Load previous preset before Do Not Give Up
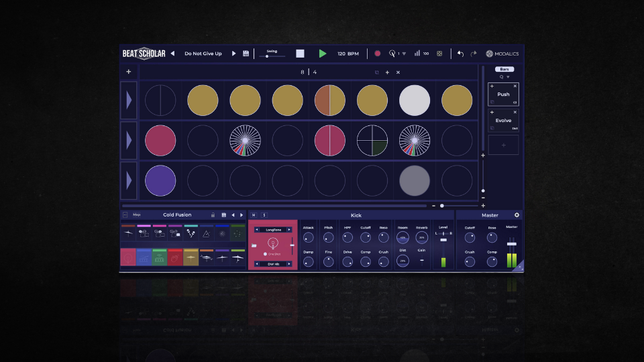 (x=172, y=54)
